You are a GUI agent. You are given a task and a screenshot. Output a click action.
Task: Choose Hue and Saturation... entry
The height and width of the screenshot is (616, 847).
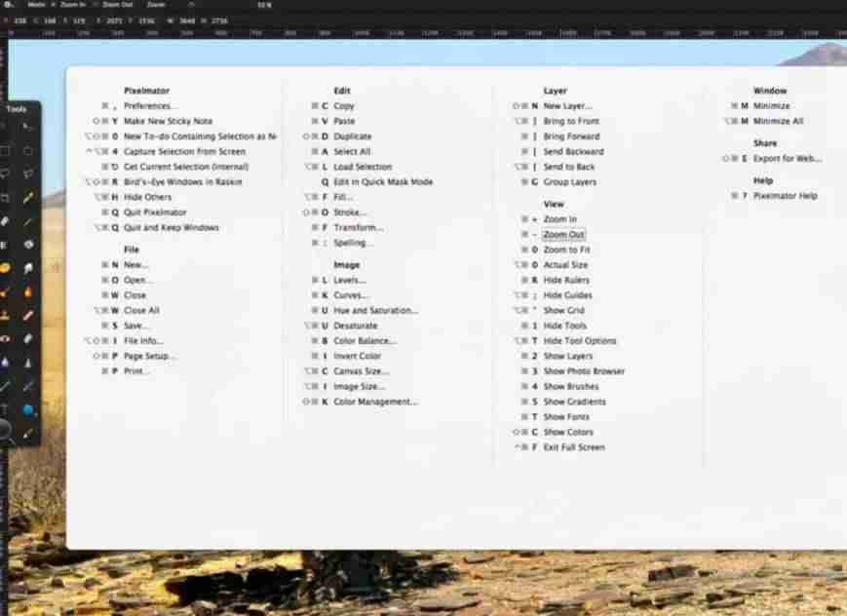[x=375, y=310]
